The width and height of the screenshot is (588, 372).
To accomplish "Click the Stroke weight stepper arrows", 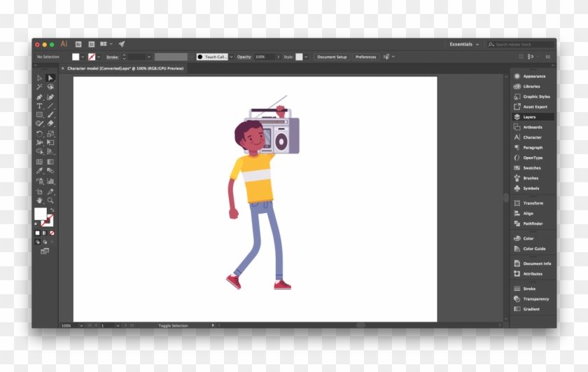I will click(x=124, y=57).
